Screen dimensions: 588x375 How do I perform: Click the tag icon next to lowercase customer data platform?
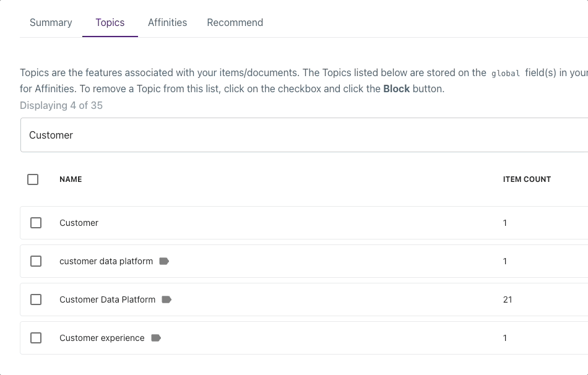(164, 261)
